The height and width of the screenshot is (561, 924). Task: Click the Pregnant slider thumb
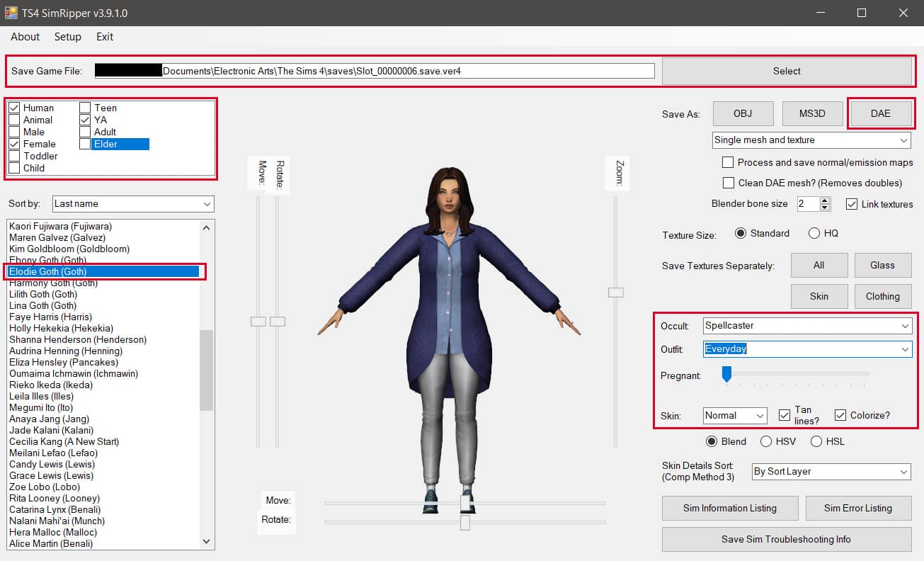(x=726, y=375)
